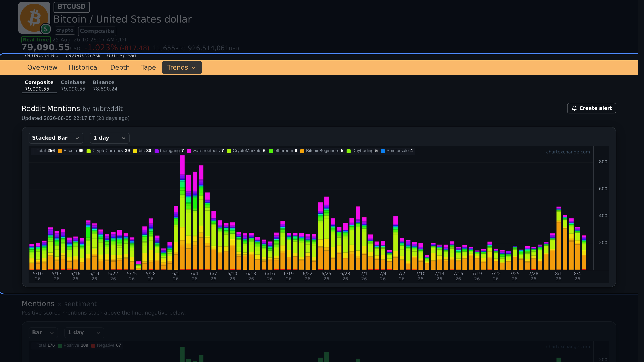Click the Composite tag badge in header
Image resolution: width=644 pixels, height=362 pixels.
click(97, 31)
